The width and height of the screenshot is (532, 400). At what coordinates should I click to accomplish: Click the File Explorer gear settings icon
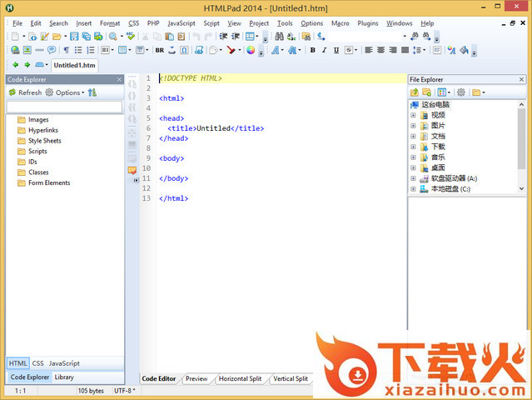pyautogui.click(x=460, y=92)
